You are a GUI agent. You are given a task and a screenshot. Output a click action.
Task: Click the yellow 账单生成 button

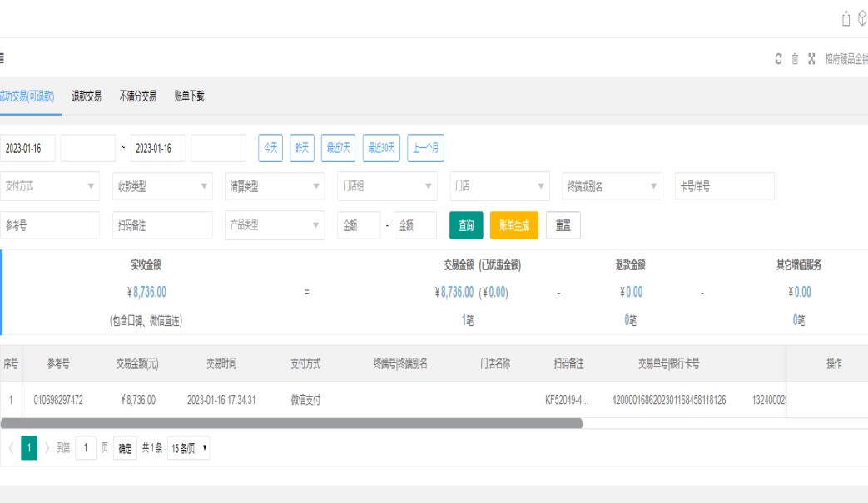pos(513,225)
